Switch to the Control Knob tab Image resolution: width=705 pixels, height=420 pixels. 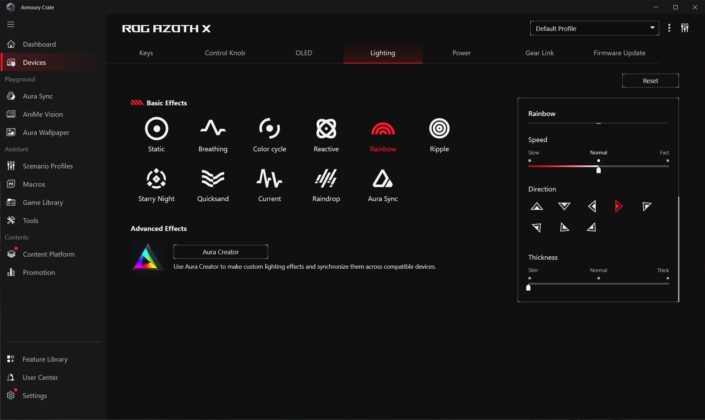coord(225,53)
